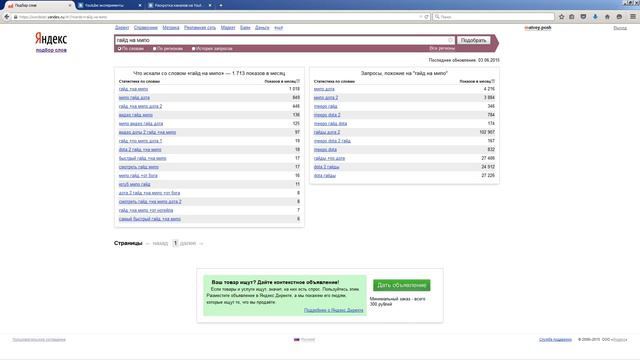Open the 'мипо дота' link showing 4 216

(x=324, y=89)
